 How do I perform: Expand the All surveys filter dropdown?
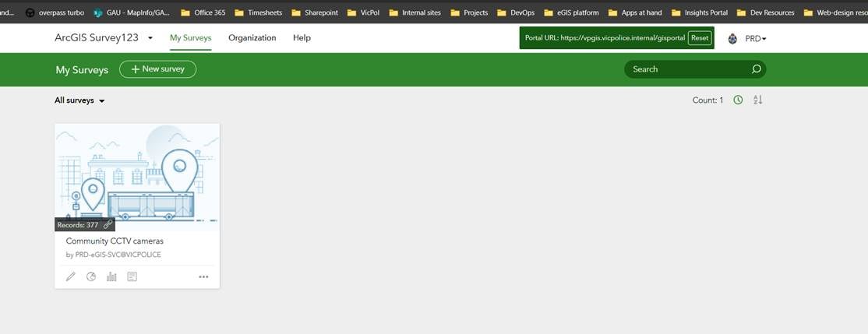[x=80, y=100]
